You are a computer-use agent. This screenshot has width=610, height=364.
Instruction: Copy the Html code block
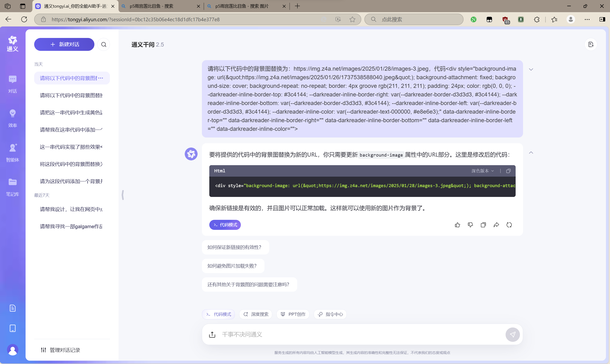tap(508, 171)
